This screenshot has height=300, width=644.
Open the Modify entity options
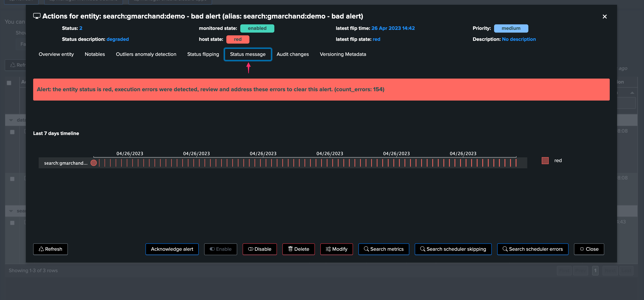[x=336, y=249]
